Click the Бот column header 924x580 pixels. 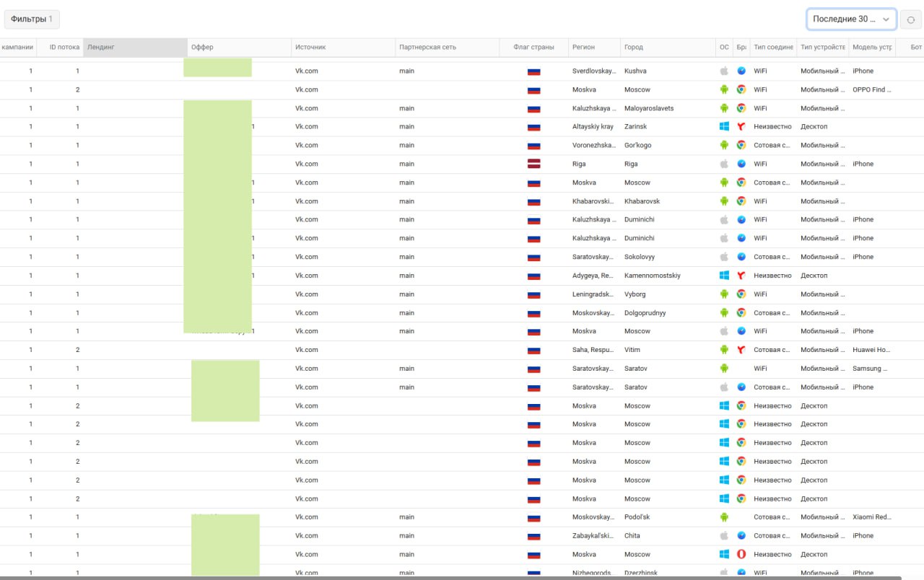[910, 47]
